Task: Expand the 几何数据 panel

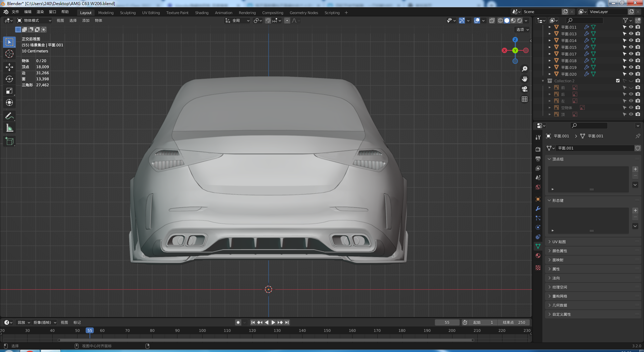Action: (x=559, y=305)
